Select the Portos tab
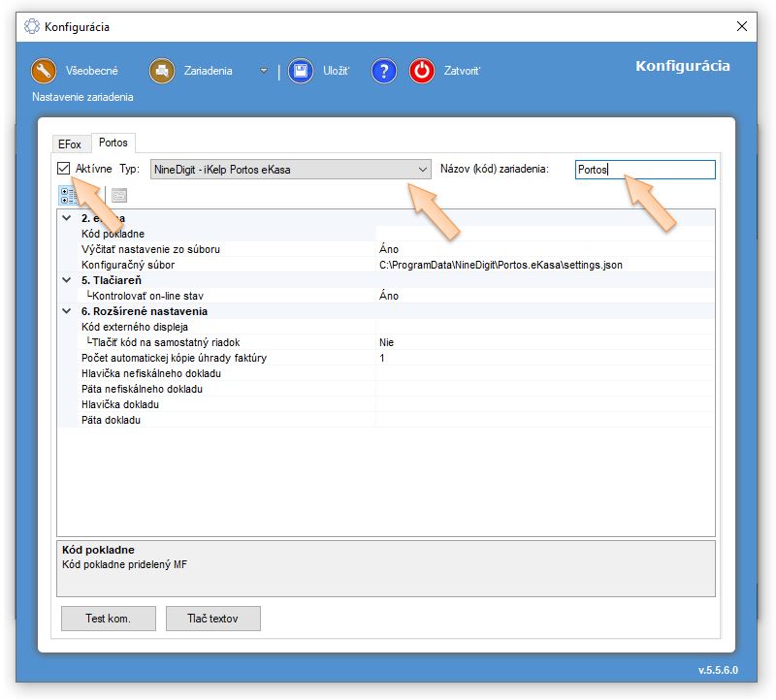Image resolution: width=776 pixels, height=700 pixels. 113,143
